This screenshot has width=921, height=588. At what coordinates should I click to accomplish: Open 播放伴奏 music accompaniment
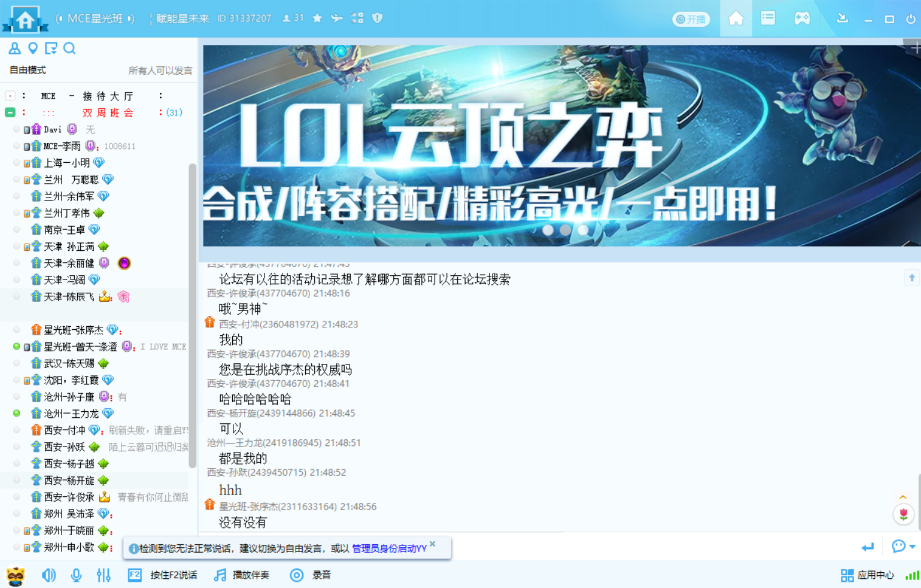click(242, 575)
